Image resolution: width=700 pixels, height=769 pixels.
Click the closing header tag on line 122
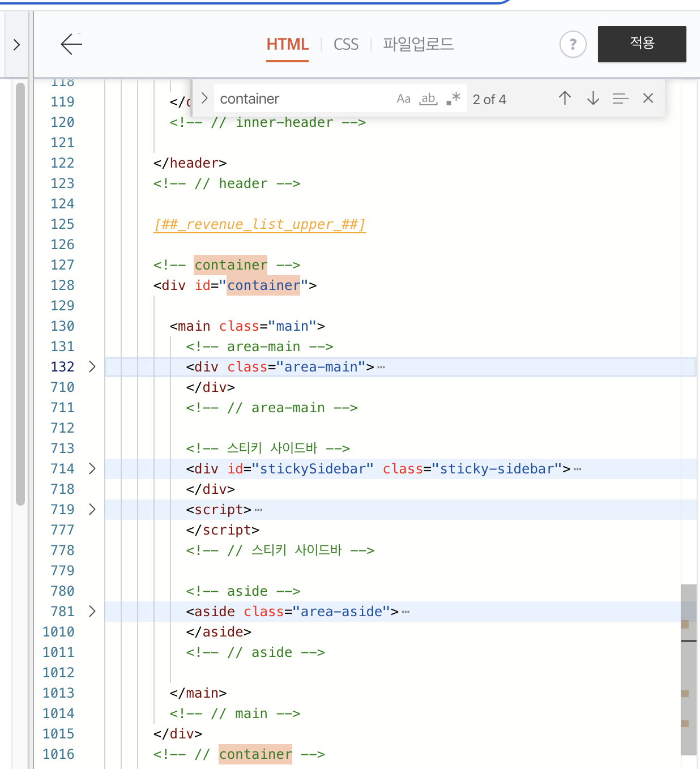point(190,163)
